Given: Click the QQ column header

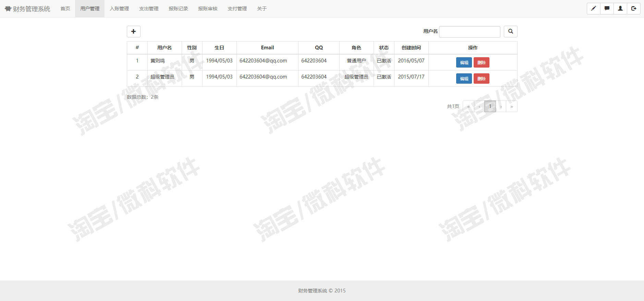Looking at the screenshot, I should pos(319,48).
